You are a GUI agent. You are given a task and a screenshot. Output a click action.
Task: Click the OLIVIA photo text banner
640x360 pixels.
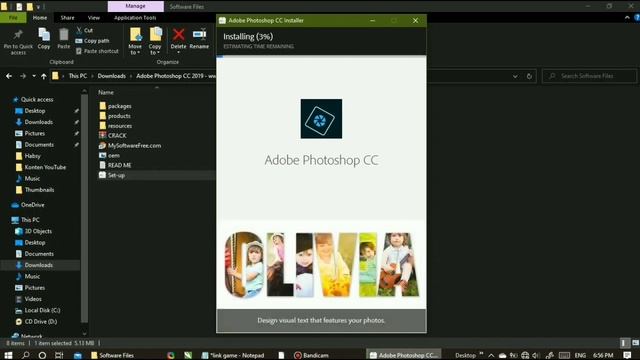click(x=322, y=264)
